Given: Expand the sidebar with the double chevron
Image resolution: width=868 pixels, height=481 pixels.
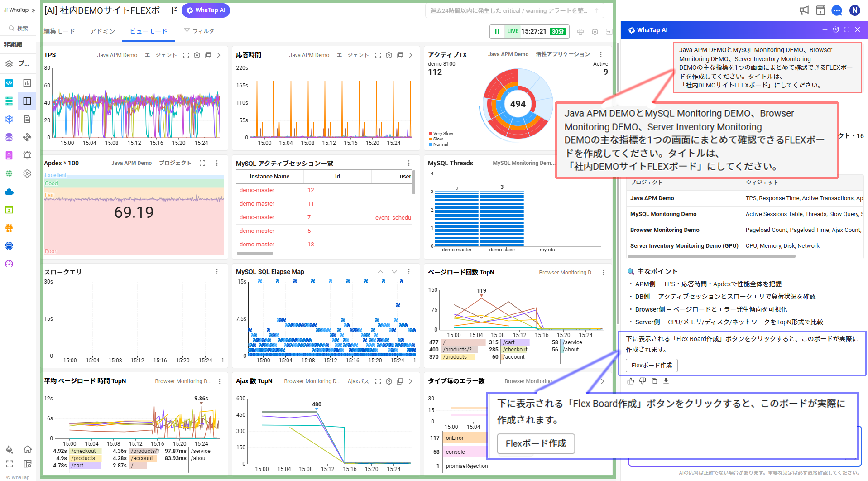Looking at the screenshot, I should point(33,10).
